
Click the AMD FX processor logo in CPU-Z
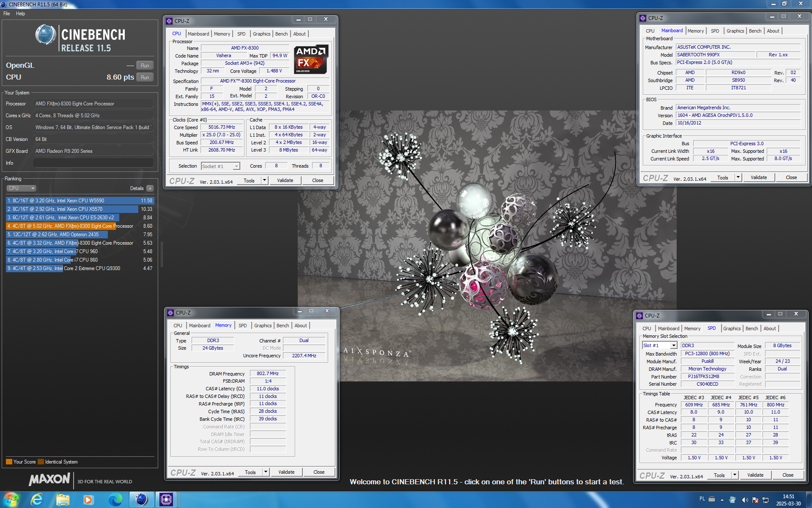coord(310,59)
